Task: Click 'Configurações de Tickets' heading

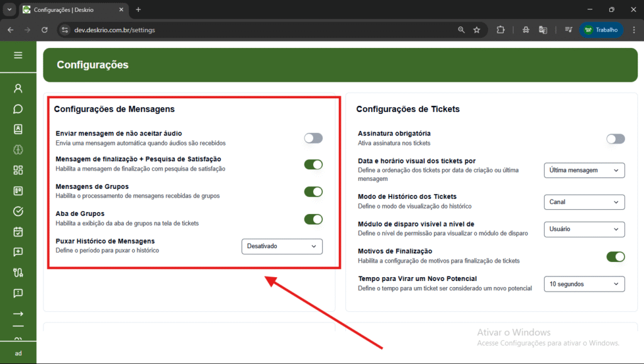Action: (x=408, y=109)
